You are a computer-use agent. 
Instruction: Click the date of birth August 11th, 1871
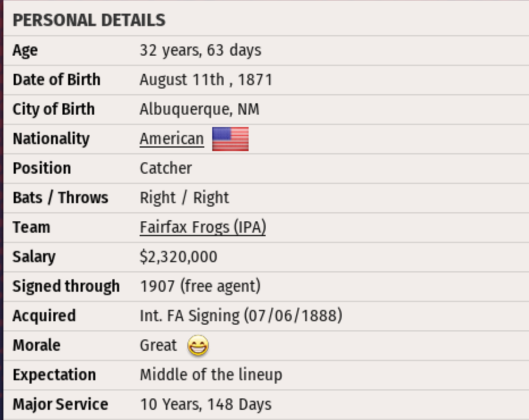(x=206, y=79)
